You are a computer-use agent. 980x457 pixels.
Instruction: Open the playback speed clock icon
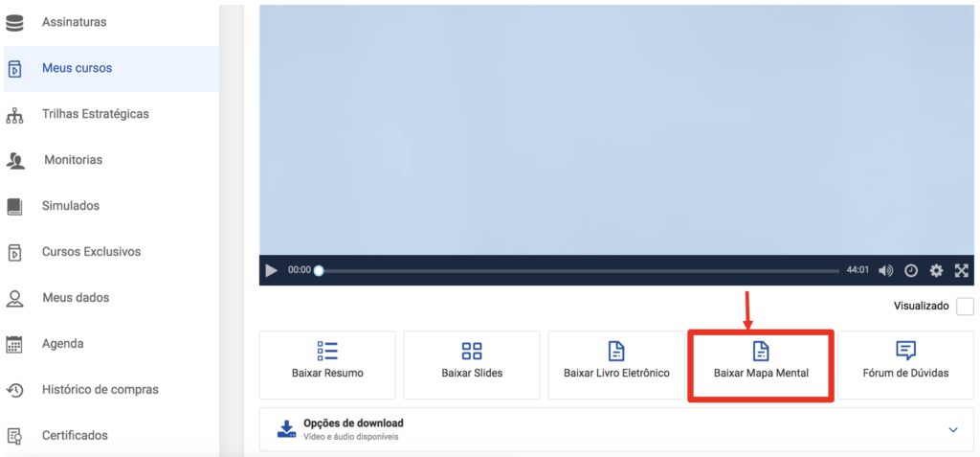[911, 270]
